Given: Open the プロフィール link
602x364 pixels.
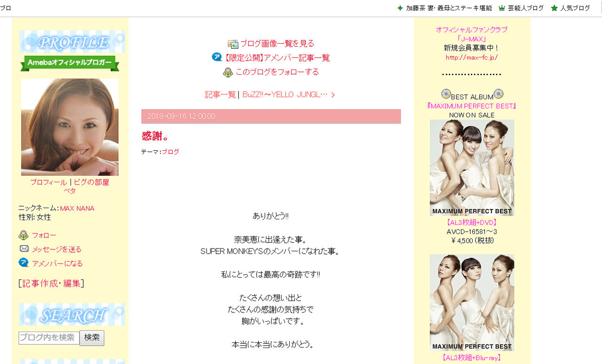Looking at the screenshot, I should (x=48, y=182).
